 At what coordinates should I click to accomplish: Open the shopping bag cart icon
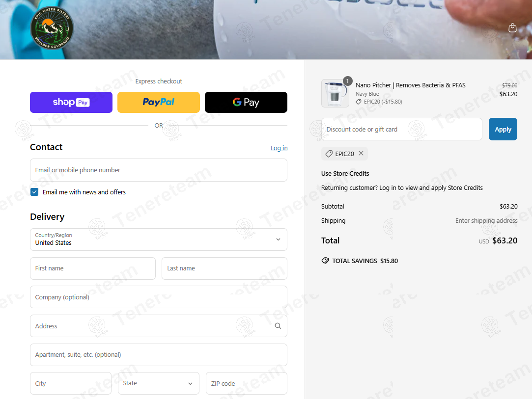tap(512, 28)
